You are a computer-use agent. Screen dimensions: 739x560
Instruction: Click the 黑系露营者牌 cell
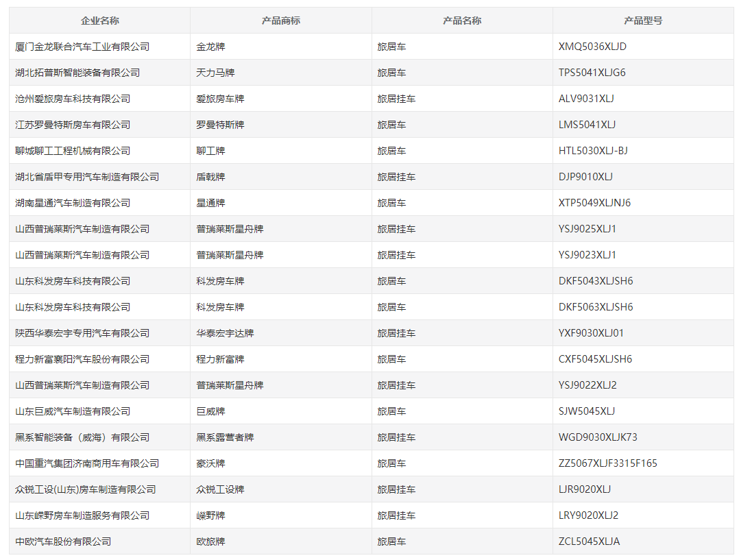point(281,437)
